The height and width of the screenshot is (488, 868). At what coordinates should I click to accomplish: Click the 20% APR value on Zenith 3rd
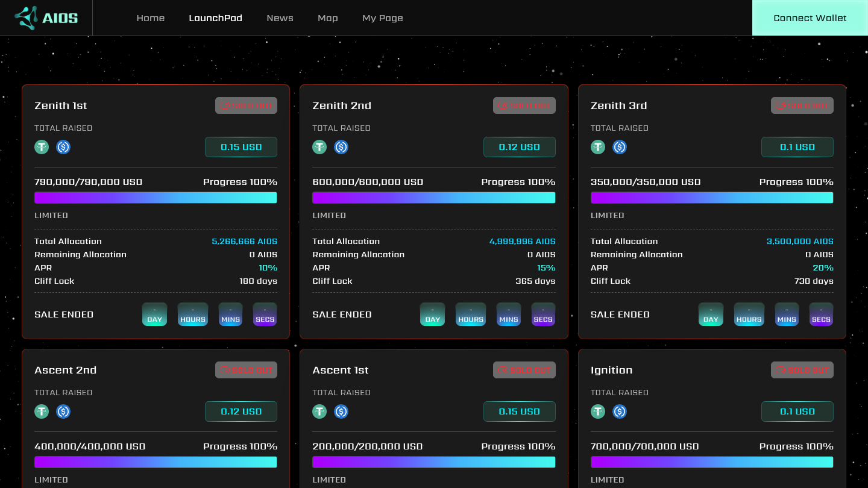[x=823, y=267]
